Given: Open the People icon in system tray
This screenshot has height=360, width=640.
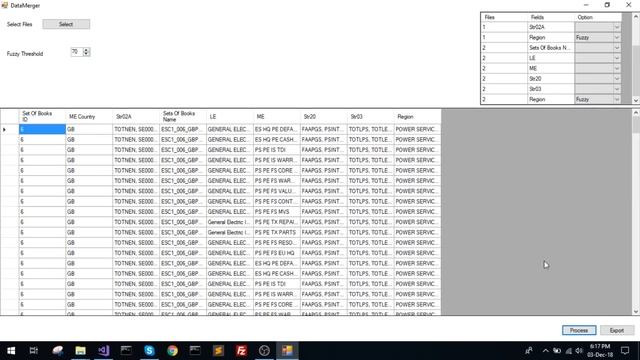Looking at the screenshot, I should tap(529, 351).
